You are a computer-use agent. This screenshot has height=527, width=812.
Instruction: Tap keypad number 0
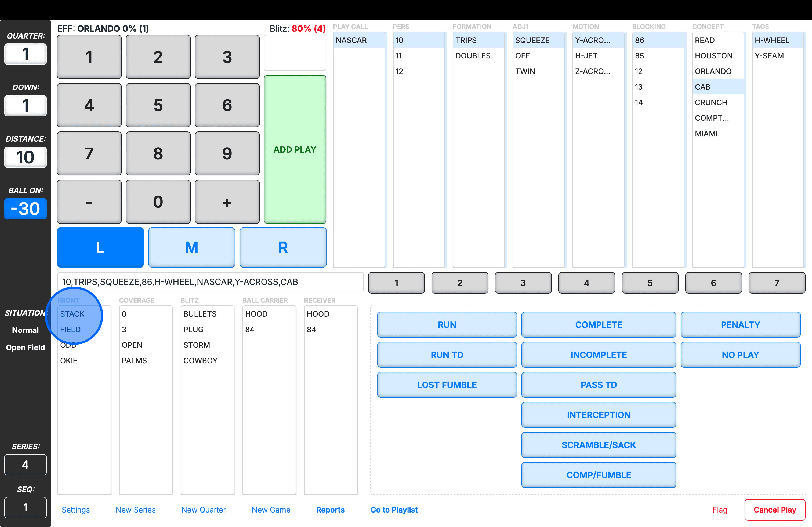click(x=158, y=202)
